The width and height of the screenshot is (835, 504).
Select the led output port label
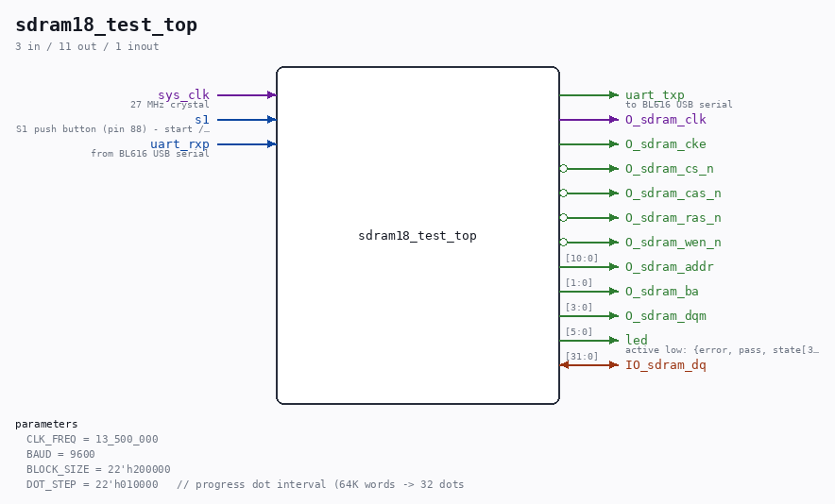pos(637,340)
